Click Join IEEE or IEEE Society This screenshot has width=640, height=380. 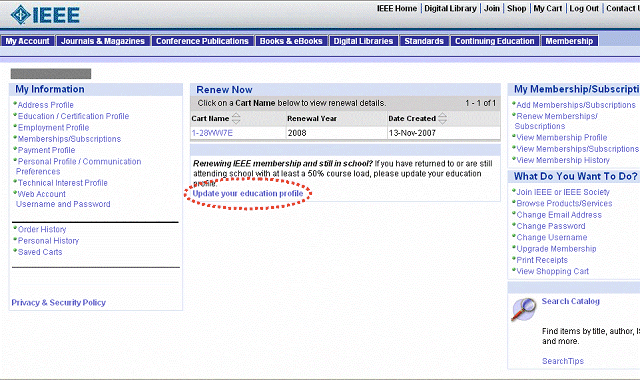pos(563,192)
